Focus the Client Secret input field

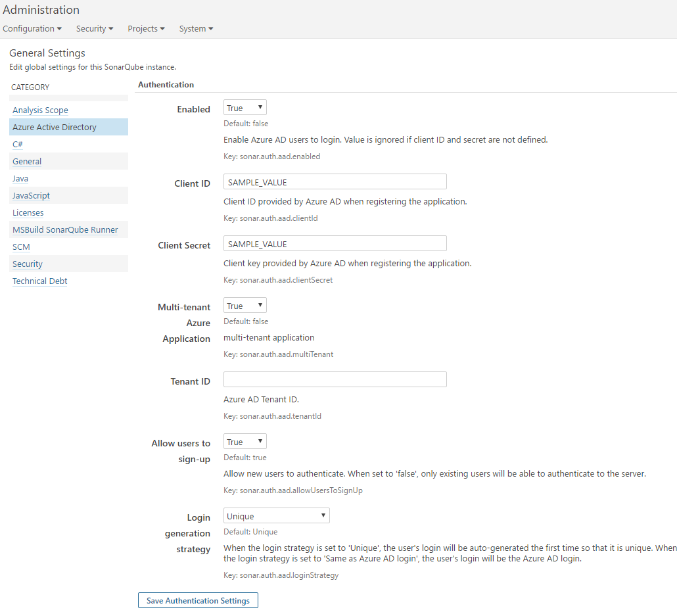[x=335, y=244]
